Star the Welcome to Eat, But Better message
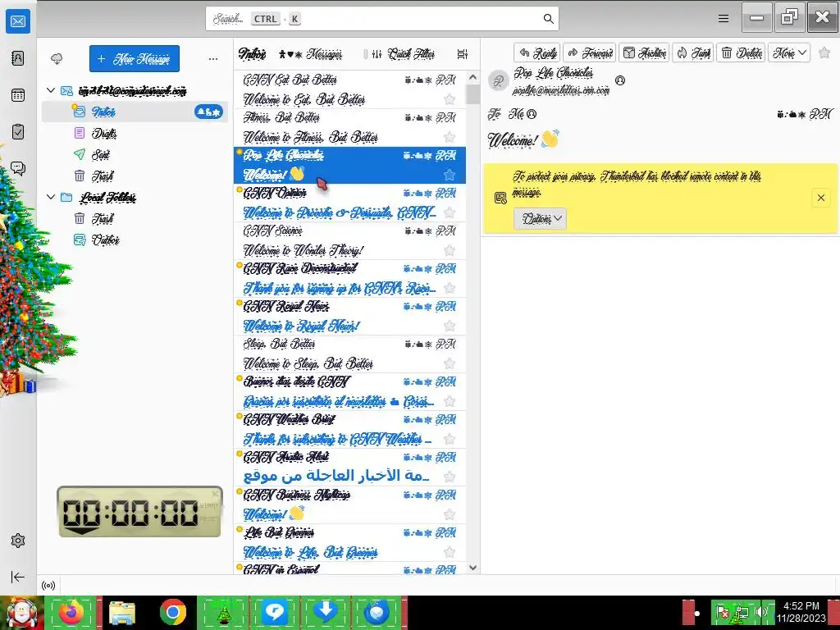 tap(450, 99)
